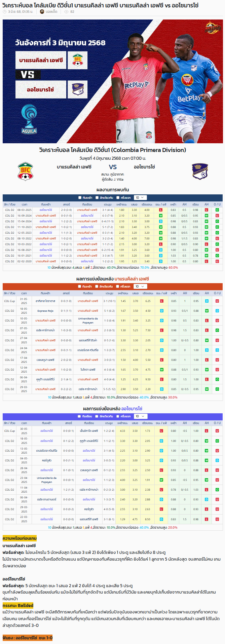Screen dimensions: 225x644
Task: Tick ครึ่งแรก checkbox in the head-to-head table
Action: (x=118, y=198)
